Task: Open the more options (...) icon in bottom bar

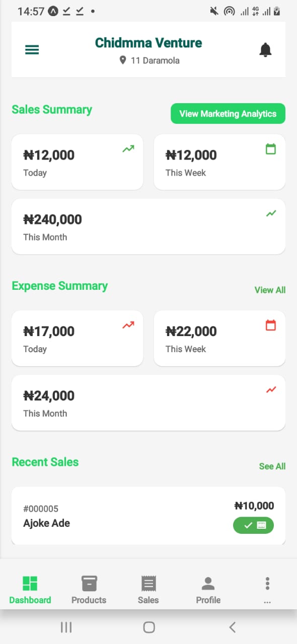Action: tap(267, 583)
